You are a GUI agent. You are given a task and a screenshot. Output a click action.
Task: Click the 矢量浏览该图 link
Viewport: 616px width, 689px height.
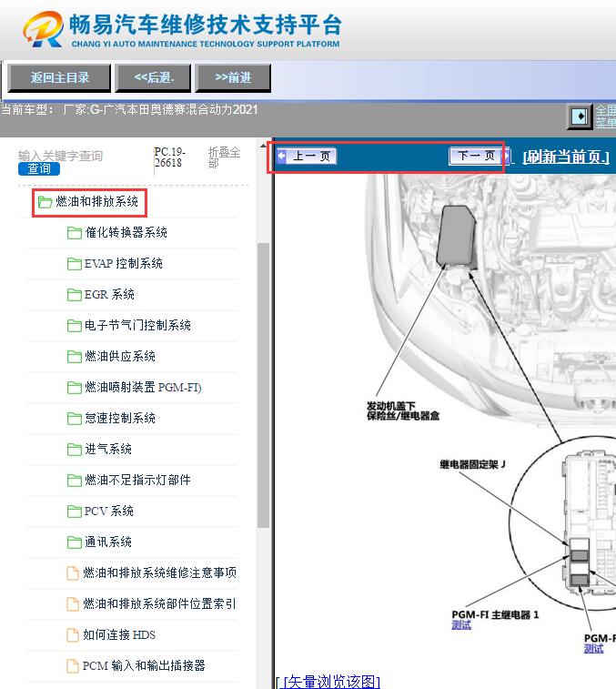(x=332, y=682)
